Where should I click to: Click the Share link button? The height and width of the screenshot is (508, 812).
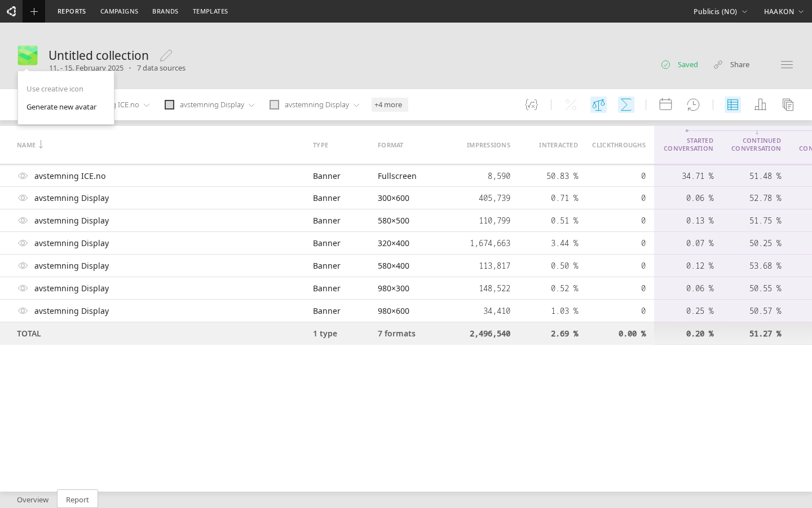[x=732, y=65]
